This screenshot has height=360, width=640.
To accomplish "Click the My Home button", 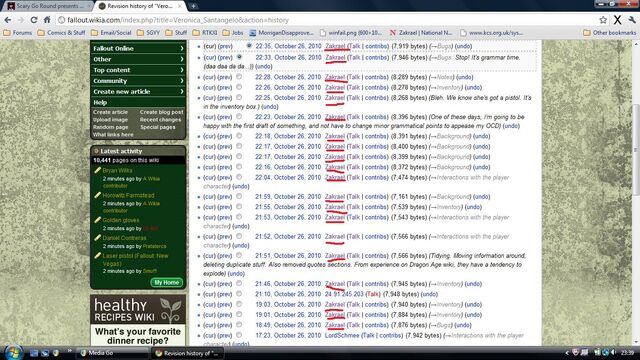I will (167, 282).
